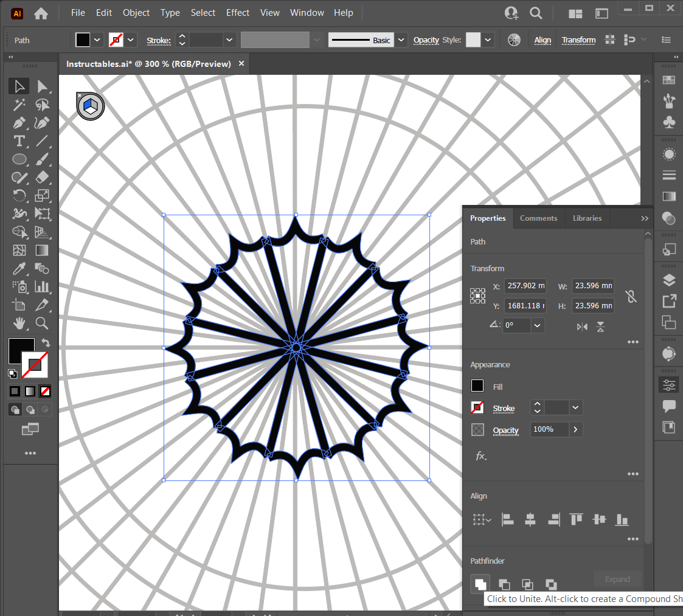
Task: Open control bar fill color dropdown
Action: pyautogui.click(x=97, y=40)
